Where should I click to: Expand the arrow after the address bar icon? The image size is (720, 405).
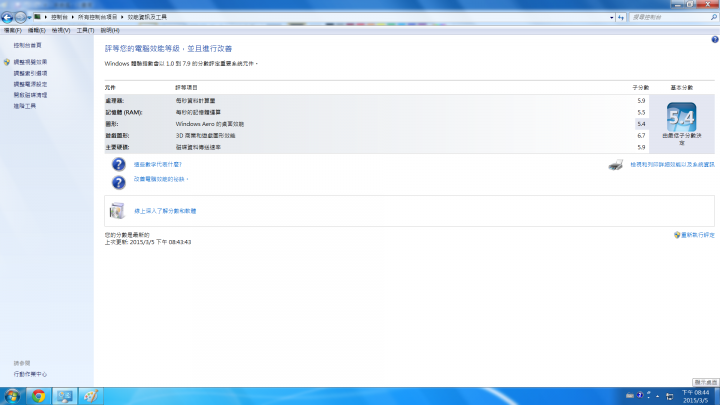pos(45,17)
